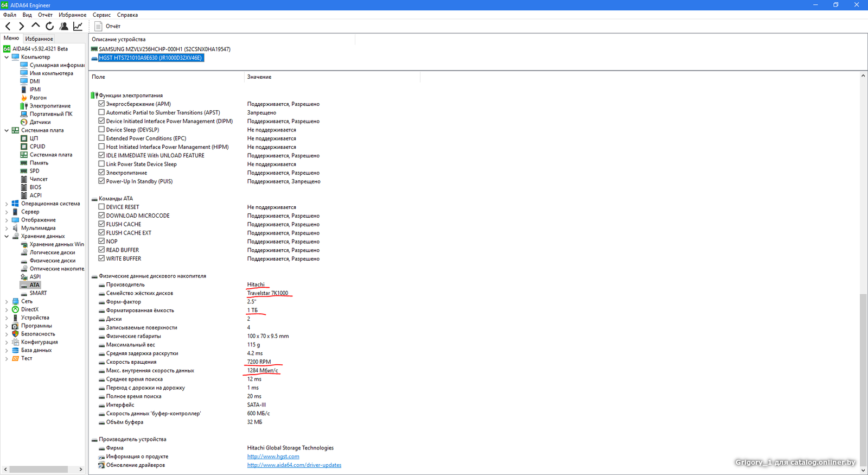Open the Отчёт menu
Viewport: 868px width, 475px height.
click(45, 15)
